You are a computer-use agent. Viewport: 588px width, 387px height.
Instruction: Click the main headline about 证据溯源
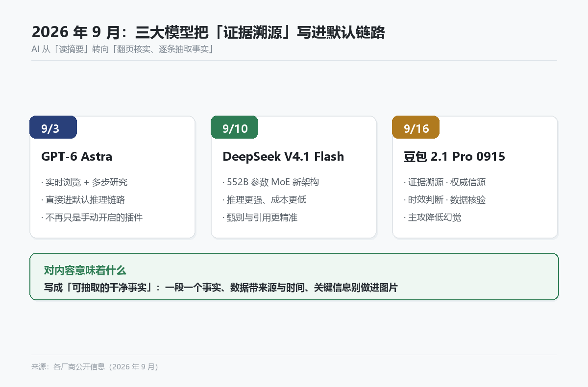(x=208, y=32)
